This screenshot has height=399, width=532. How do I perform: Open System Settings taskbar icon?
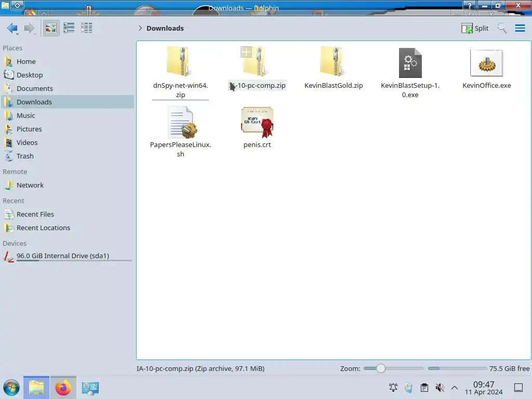point(90,388)
